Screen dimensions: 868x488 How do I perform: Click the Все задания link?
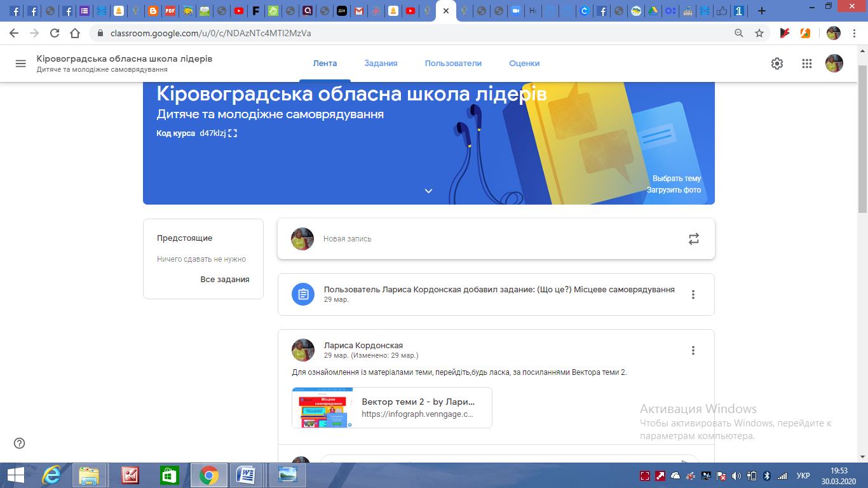[x=224, y=280]
